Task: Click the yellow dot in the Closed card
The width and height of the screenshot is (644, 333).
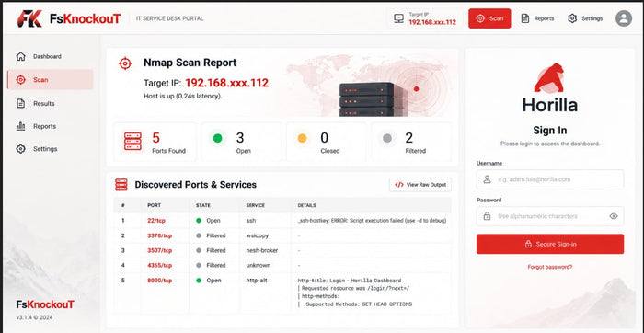Action: click(302, 138)
